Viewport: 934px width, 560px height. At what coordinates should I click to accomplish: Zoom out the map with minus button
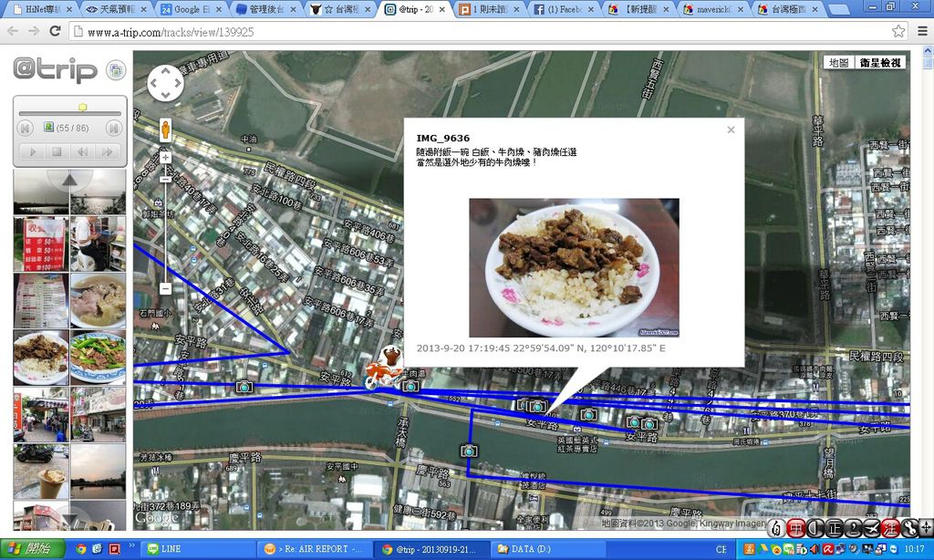click(x=166, y=288)
